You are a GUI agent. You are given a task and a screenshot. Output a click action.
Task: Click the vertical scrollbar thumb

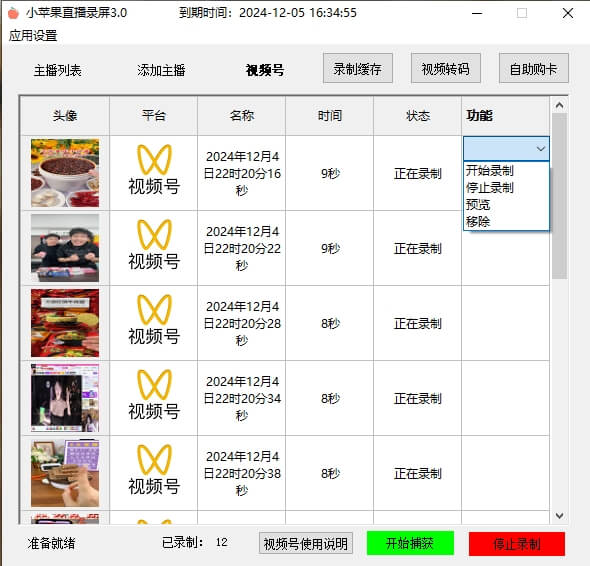(559, 196)
